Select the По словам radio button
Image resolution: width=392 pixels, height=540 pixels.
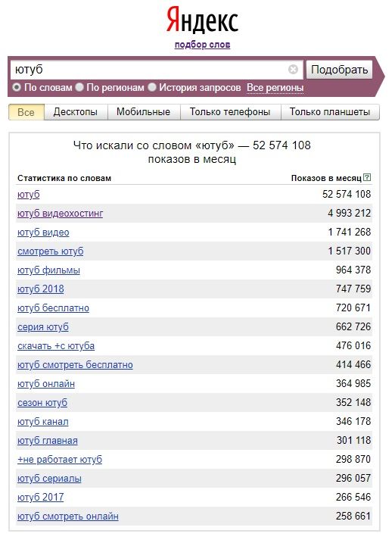(16, 87)
